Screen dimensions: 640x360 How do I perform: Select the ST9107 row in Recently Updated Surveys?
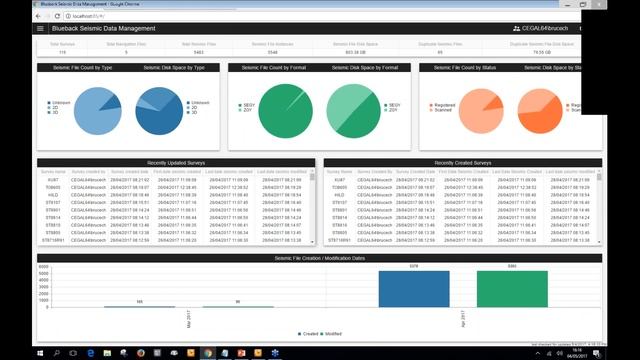[173, 202]
